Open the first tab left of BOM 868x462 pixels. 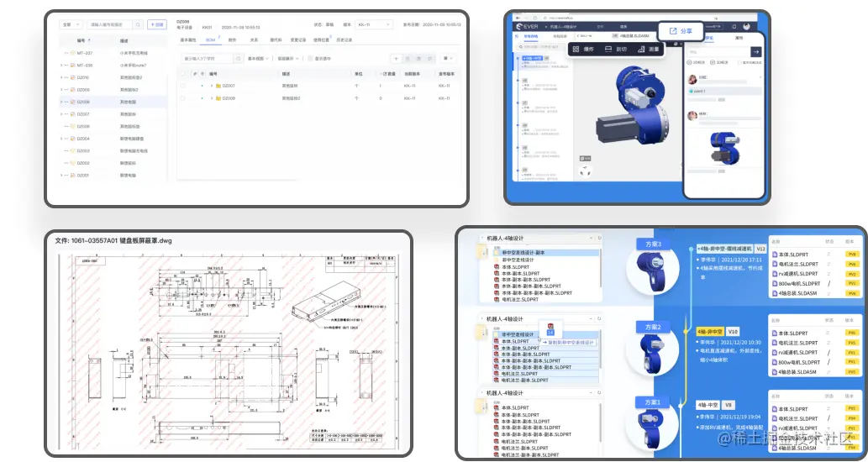tap(188, 39)
